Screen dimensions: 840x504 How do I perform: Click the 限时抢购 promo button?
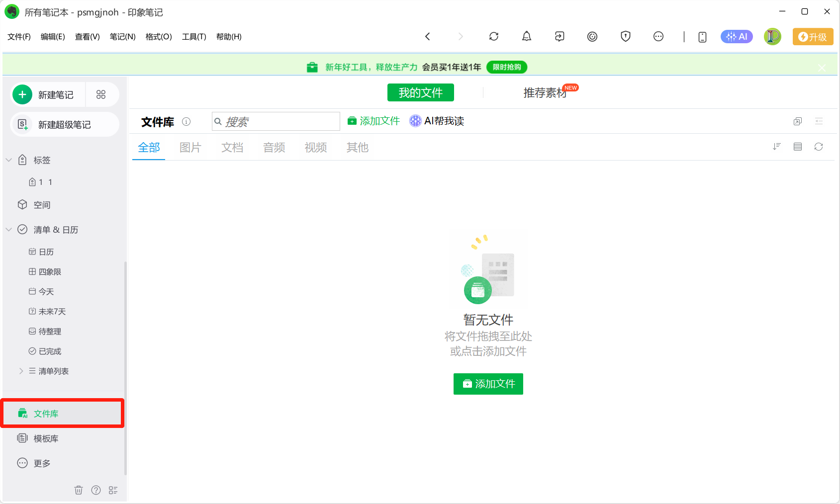pyautogui.click(x=507, y=67)
